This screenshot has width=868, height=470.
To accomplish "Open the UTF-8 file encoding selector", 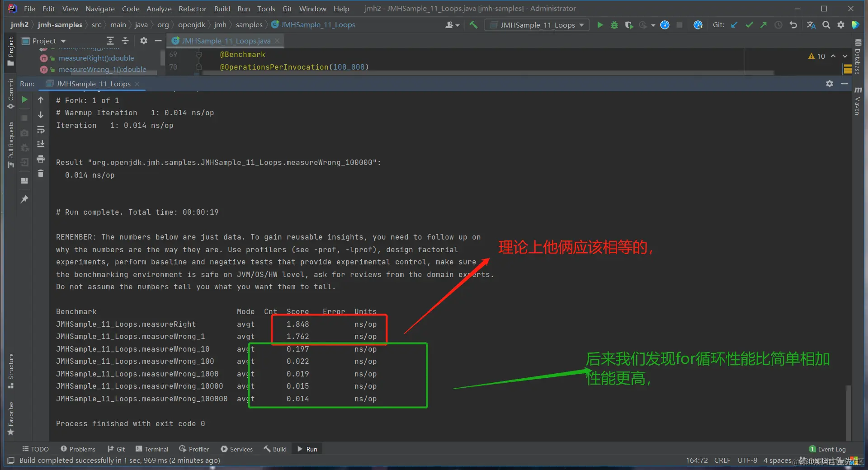I will pos(747,460).
